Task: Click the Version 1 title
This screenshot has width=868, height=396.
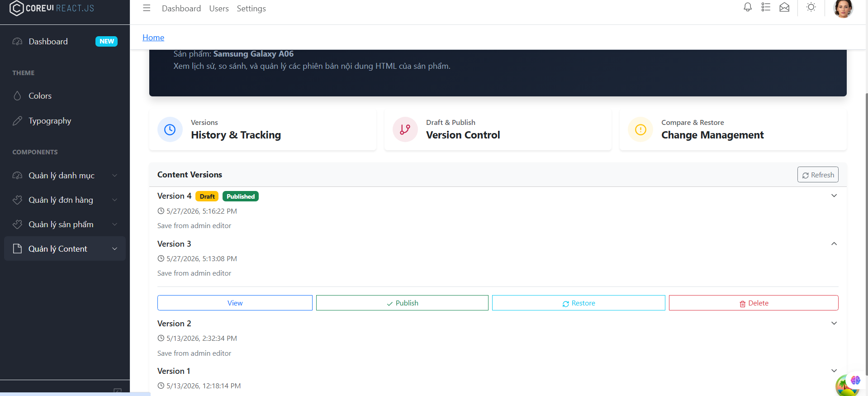Action: pyautogui.click(x=174, y=371)
